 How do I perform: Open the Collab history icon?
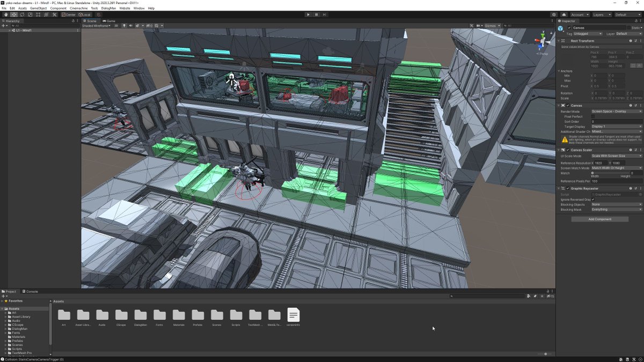pyautogui.click(x=554, y=14)
